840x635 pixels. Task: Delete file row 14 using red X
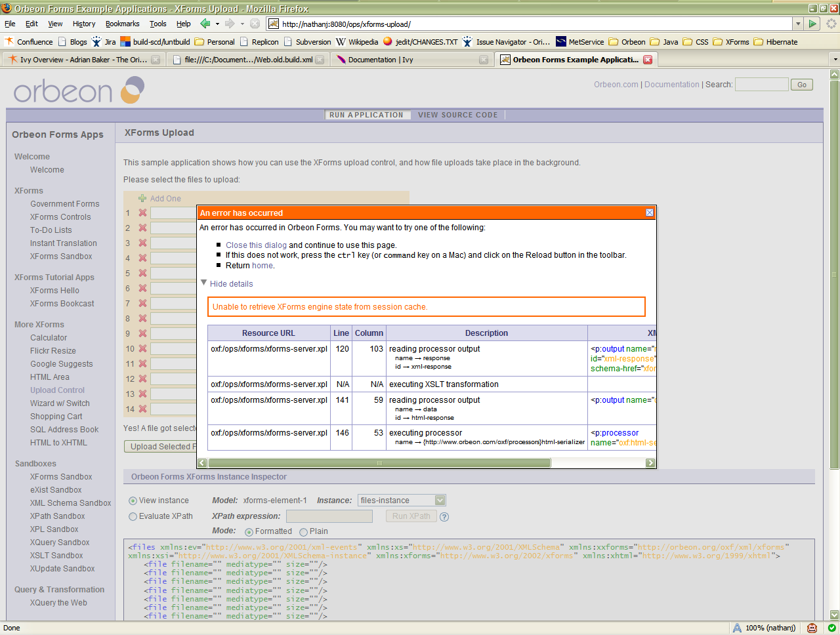[x=142, y=409]
